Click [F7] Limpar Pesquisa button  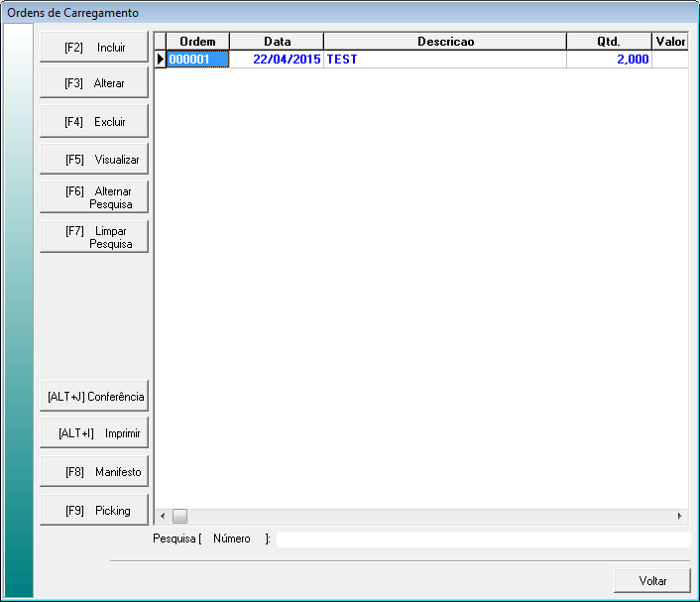pos(94,237)
